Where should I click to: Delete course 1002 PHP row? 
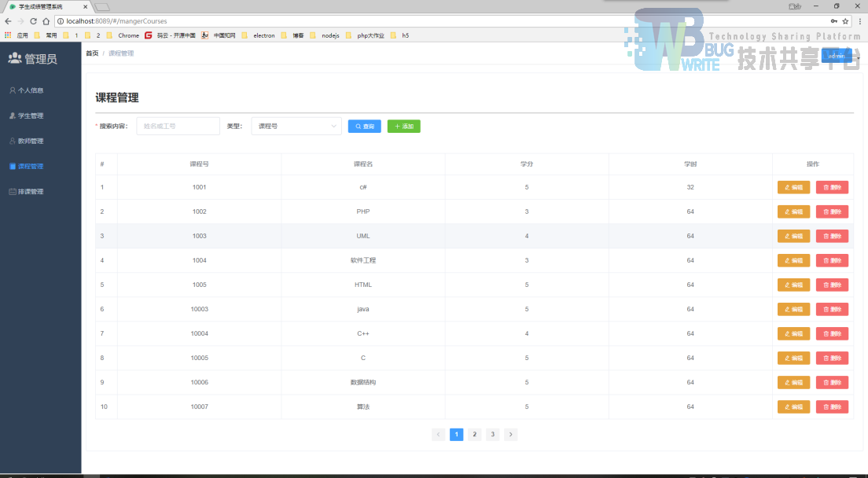point(832,211)
